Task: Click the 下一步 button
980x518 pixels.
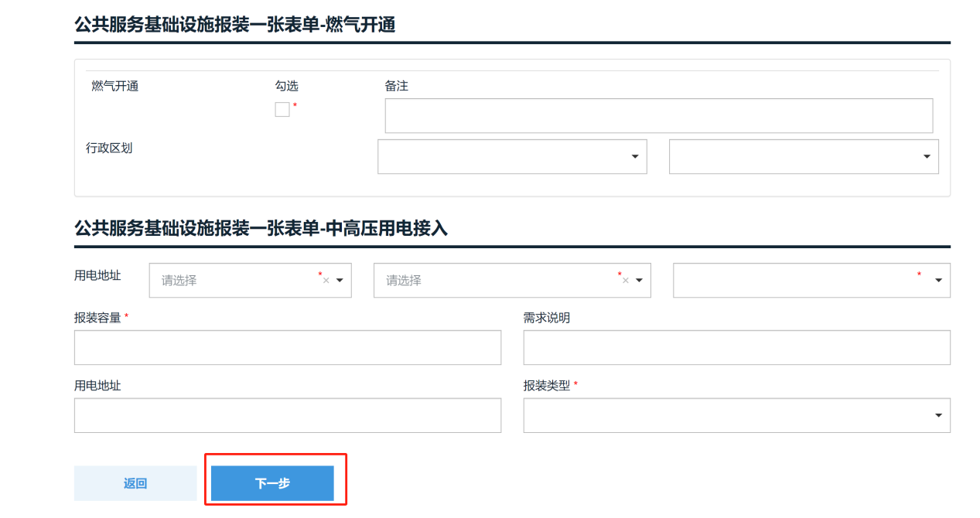Action: coord(272,483)
